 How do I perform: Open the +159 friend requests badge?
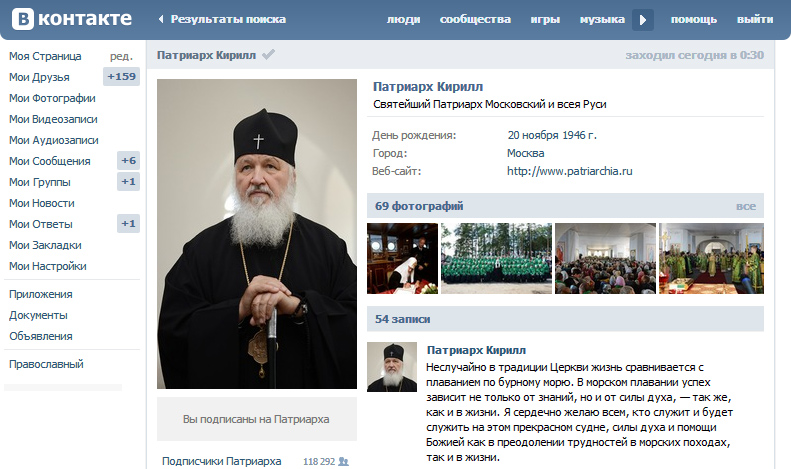122,77
